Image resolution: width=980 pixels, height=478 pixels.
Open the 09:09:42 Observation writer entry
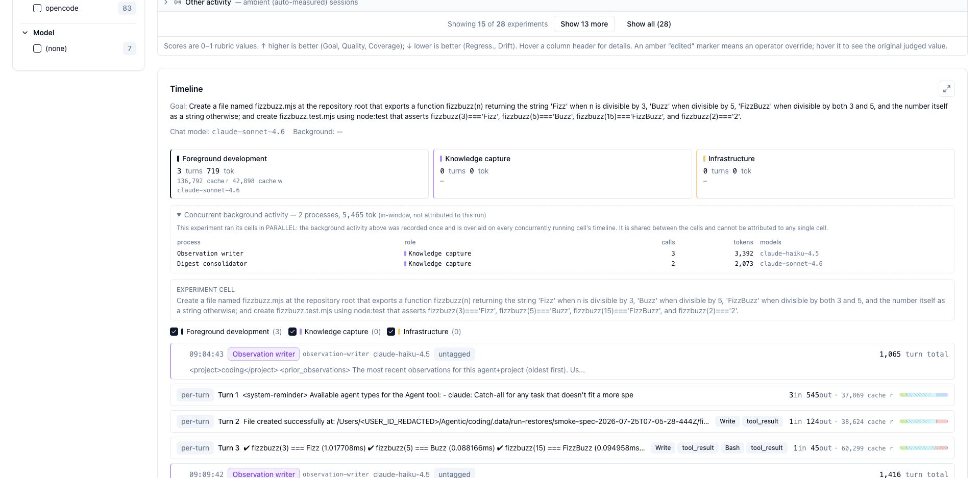tap(562, 471)
